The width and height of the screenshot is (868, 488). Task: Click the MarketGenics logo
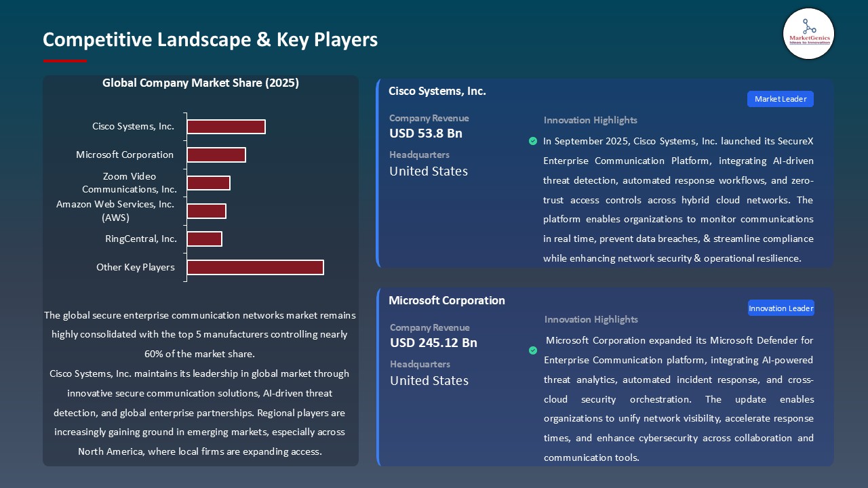click(808, 33)
